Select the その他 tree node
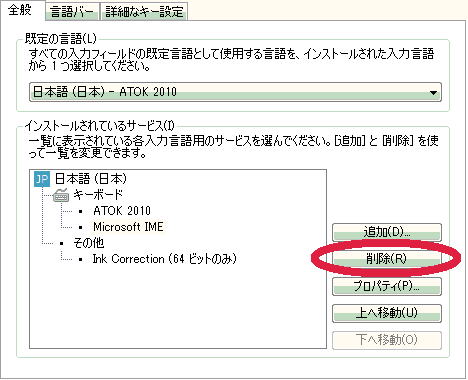468x380 pixels. click(89, 243)
